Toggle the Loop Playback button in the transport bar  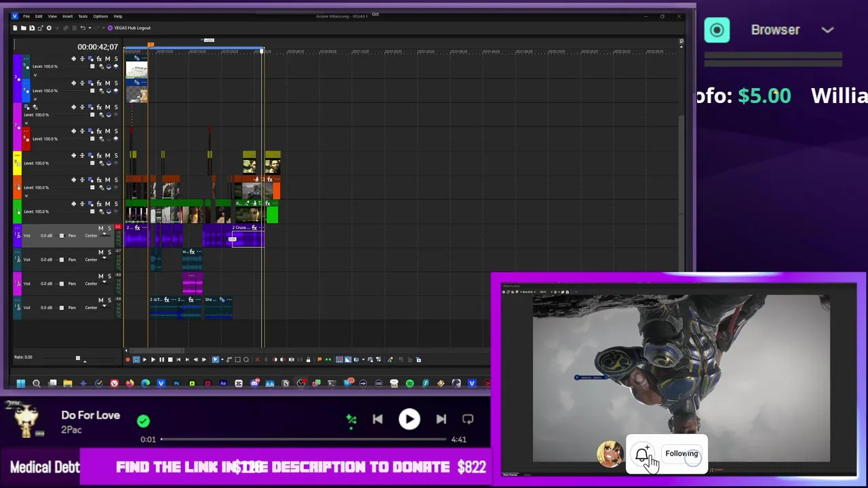click(136, 359)
